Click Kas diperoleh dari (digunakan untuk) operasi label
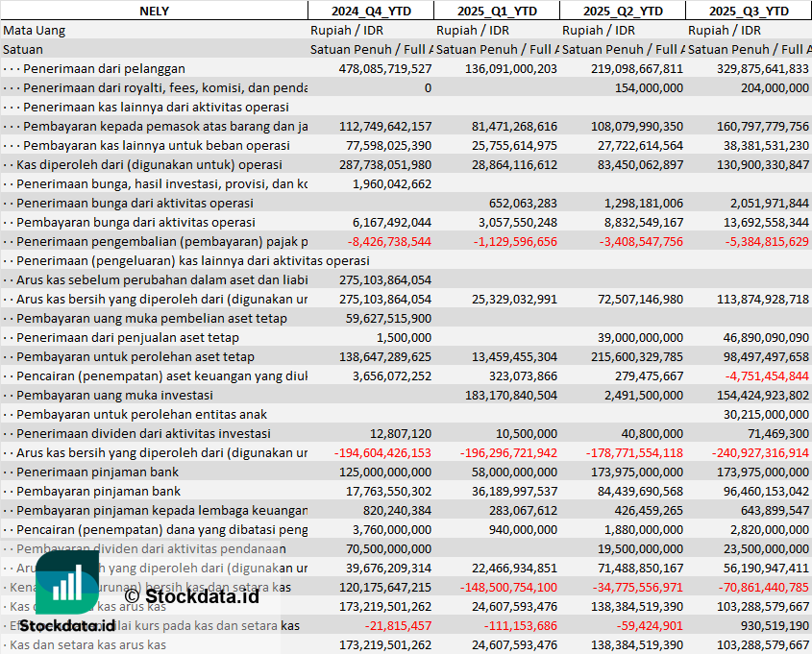 (x=149, y=164)
